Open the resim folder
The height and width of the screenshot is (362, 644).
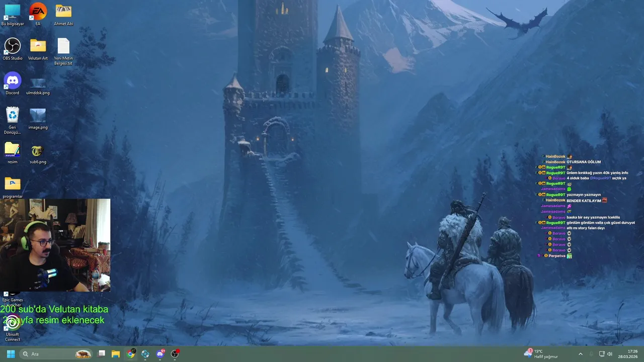point(12,153)
